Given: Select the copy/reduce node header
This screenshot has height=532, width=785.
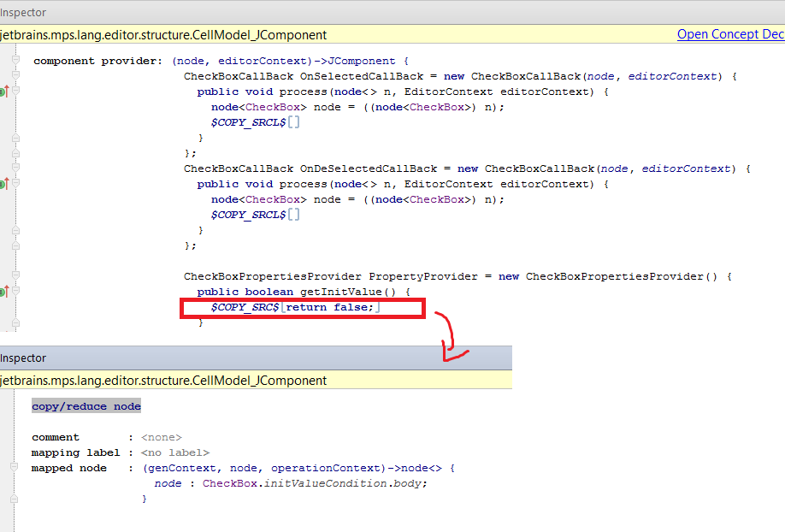Looking at the screenshot, I should coord(86,406).
